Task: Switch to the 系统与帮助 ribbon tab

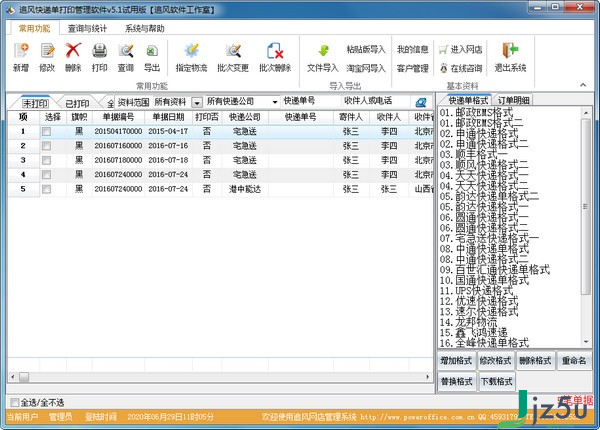Action: pyautogui.click(x=145, y=28)
